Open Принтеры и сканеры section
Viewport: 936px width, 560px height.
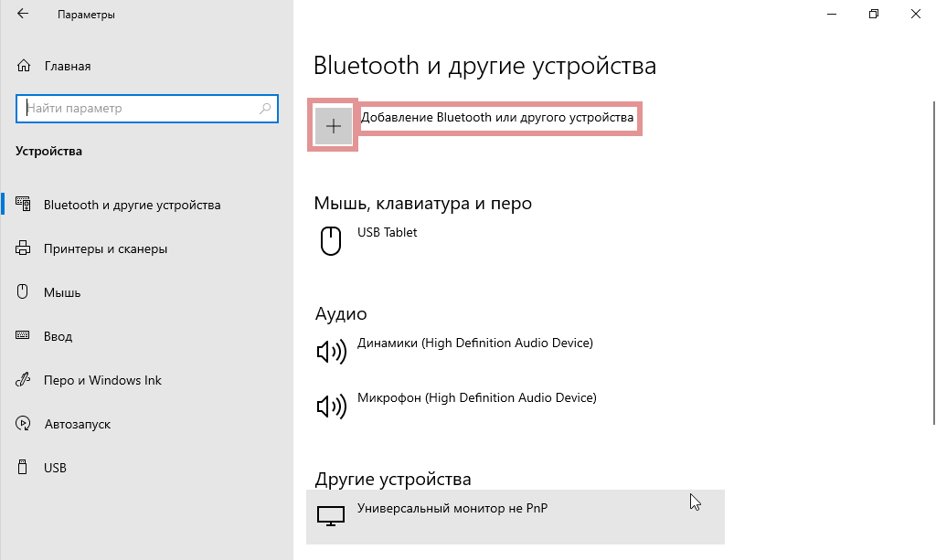pyautogui.click(x=104, y=248)
